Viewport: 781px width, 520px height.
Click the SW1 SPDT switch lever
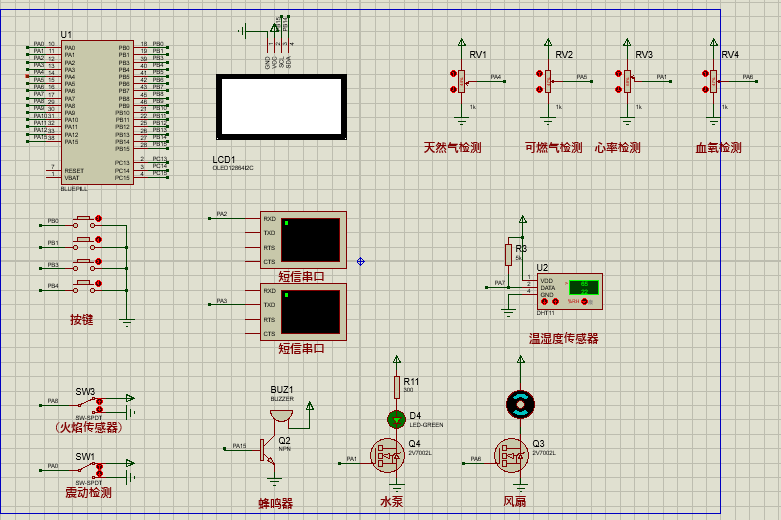(x=88, y=467)
